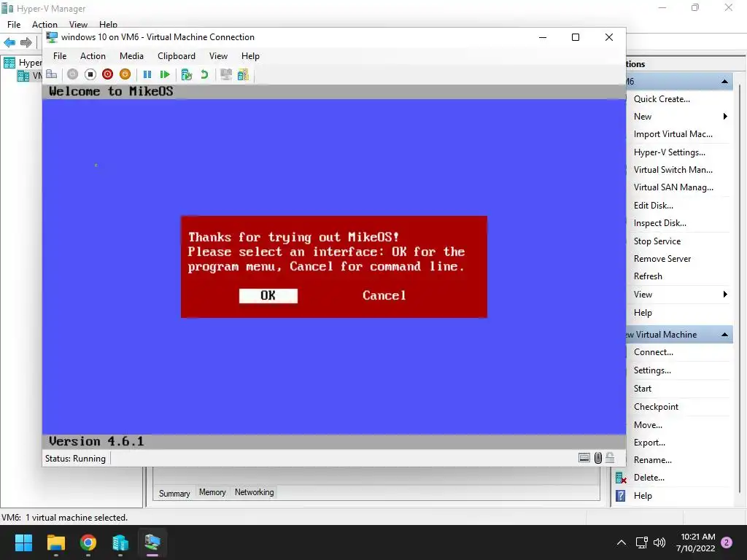Switch to the Summary tab
This screenshot has height=560, width=747.
coord(174,494)
